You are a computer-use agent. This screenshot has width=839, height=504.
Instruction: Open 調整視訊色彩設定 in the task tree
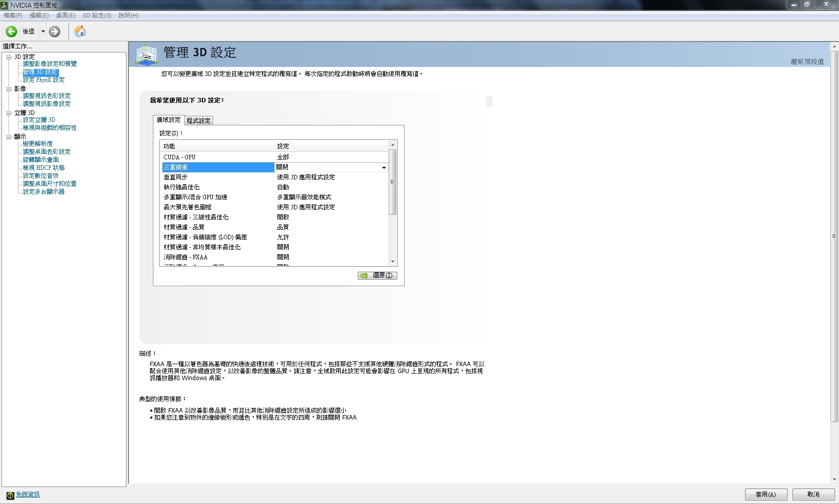pyautogui.click(x=47, y=96)
